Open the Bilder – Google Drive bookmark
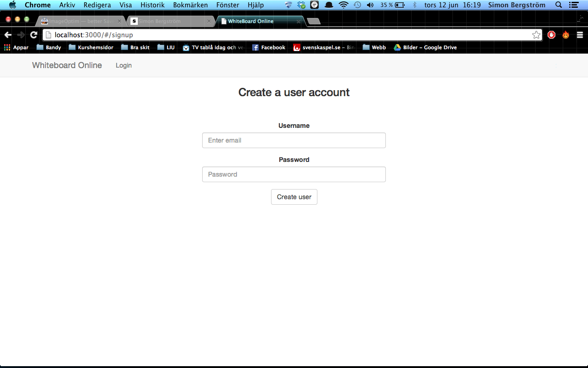Viewport: 588px width, 368px height. point(425,47)
